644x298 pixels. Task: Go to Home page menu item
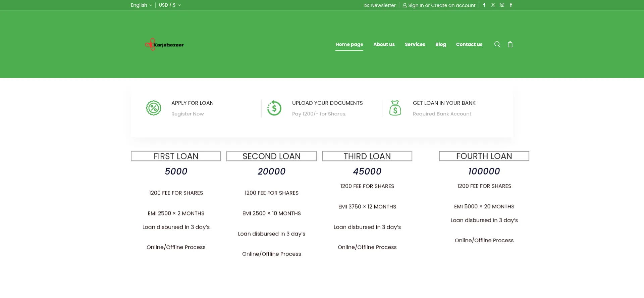[x=349, y=44]
